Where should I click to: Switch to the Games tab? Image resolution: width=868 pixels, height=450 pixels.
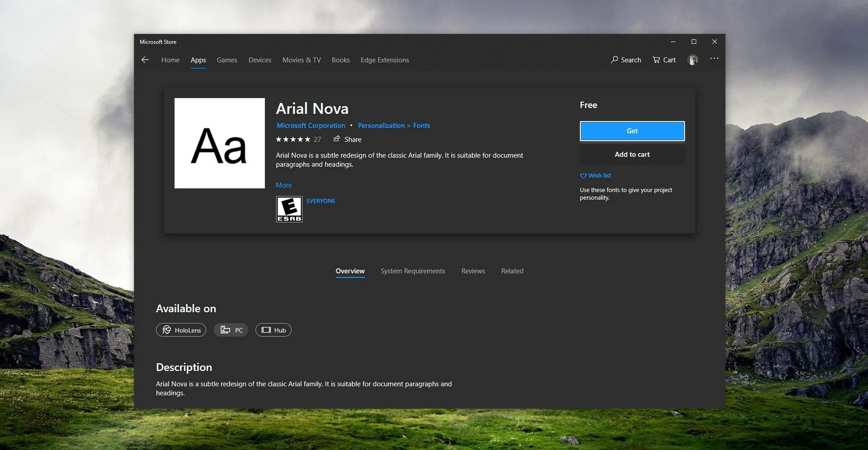227,60
